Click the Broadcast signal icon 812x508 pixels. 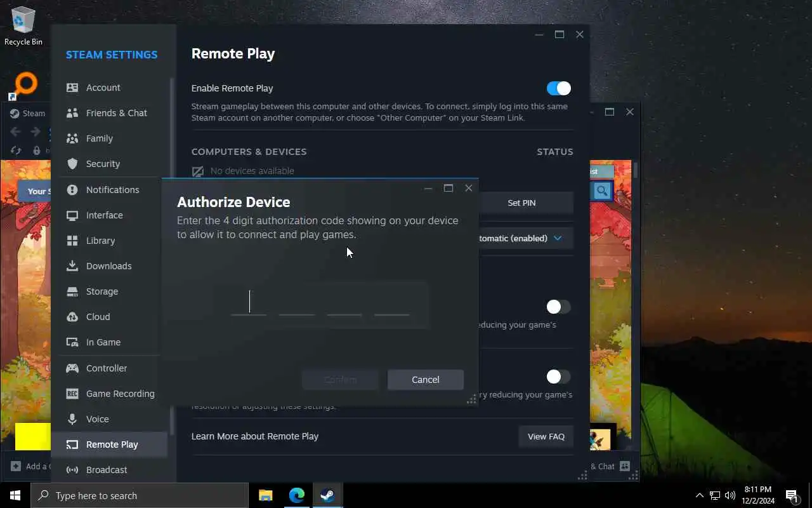[x=72, y=470]
